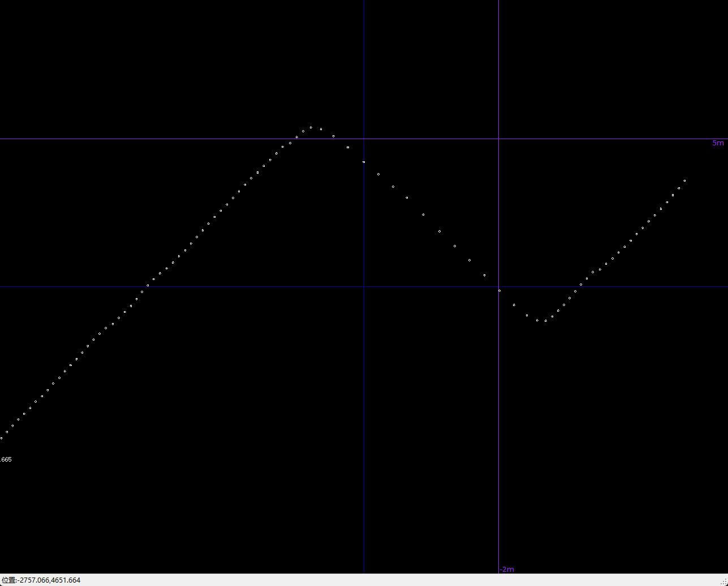Select rising point on blue horizontal line, left side
Image resolution: width=728 pixels, height=586 pixels.
[148, 286]
